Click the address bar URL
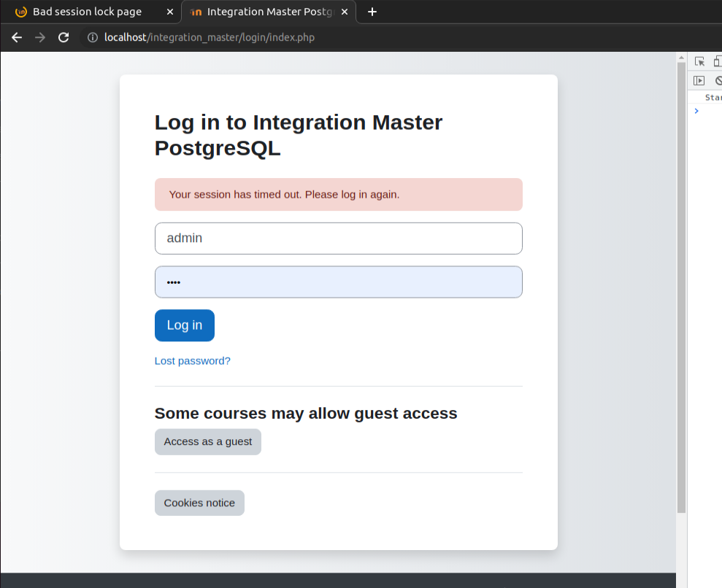 click(x=209, y=37)
